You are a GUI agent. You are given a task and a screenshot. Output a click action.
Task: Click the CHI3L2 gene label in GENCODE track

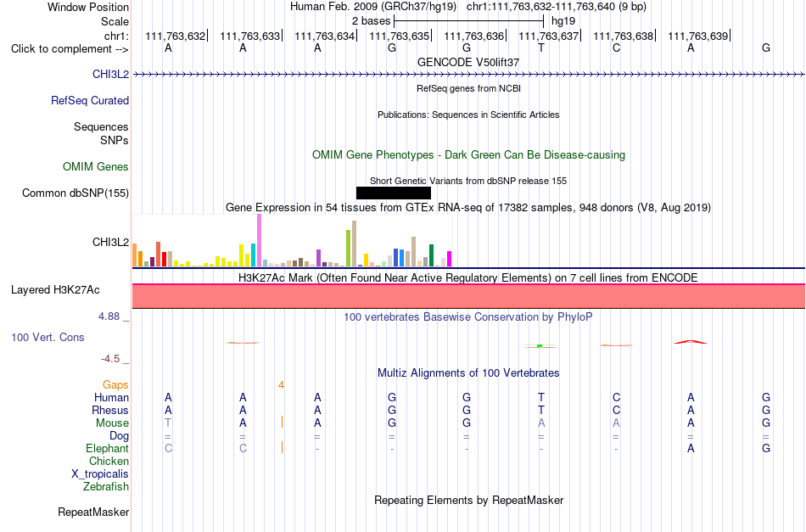tap(110, 74)
